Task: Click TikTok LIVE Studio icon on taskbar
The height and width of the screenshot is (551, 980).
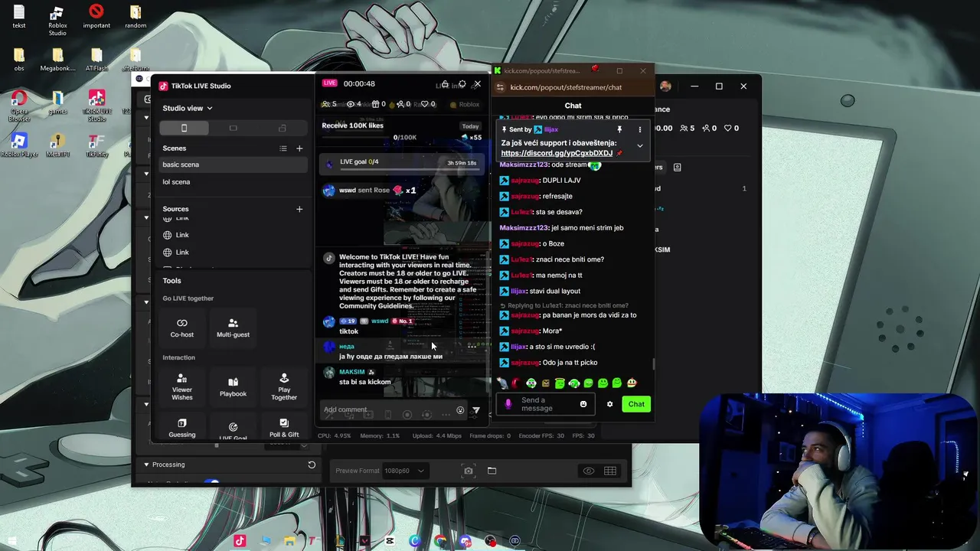Action: [240, 541]
